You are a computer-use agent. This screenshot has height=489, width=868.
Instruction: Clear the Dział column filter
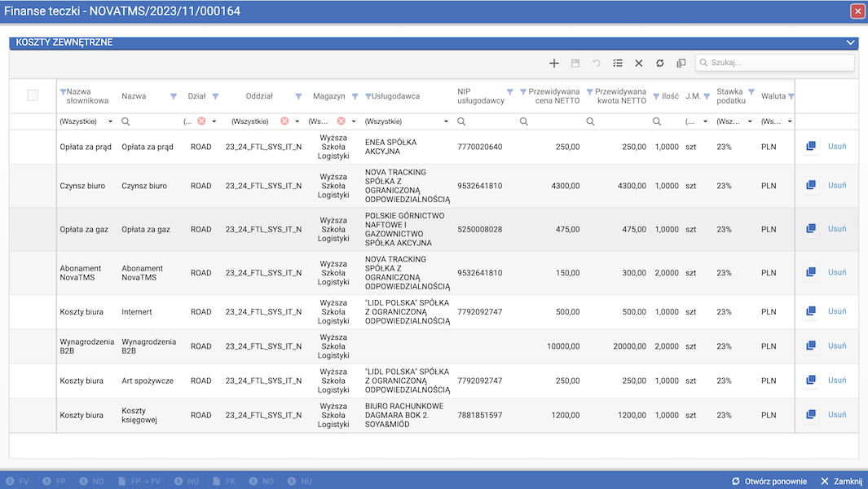pos(201,121)
